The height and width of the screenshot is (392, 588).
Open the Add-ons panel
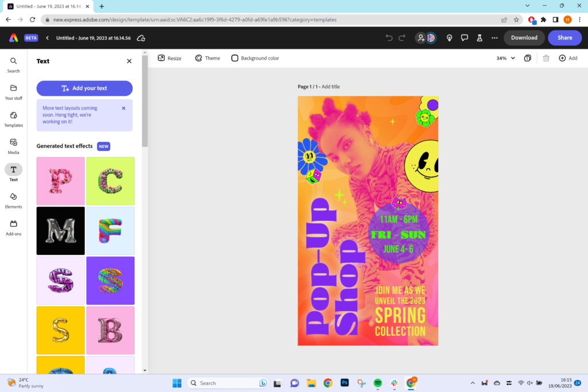click(14, 227)
